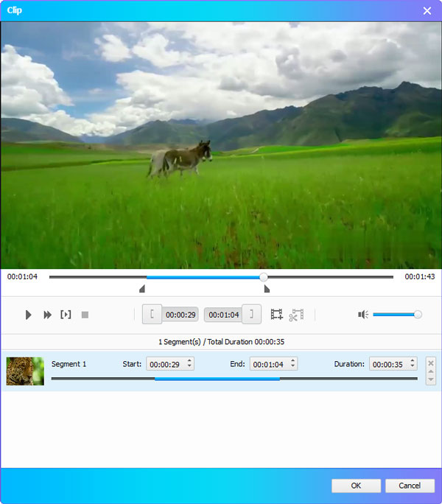The width and height of the screenshot is (442, 504).
Task: Set clip end point with right bracket
Action: (251, 314)
